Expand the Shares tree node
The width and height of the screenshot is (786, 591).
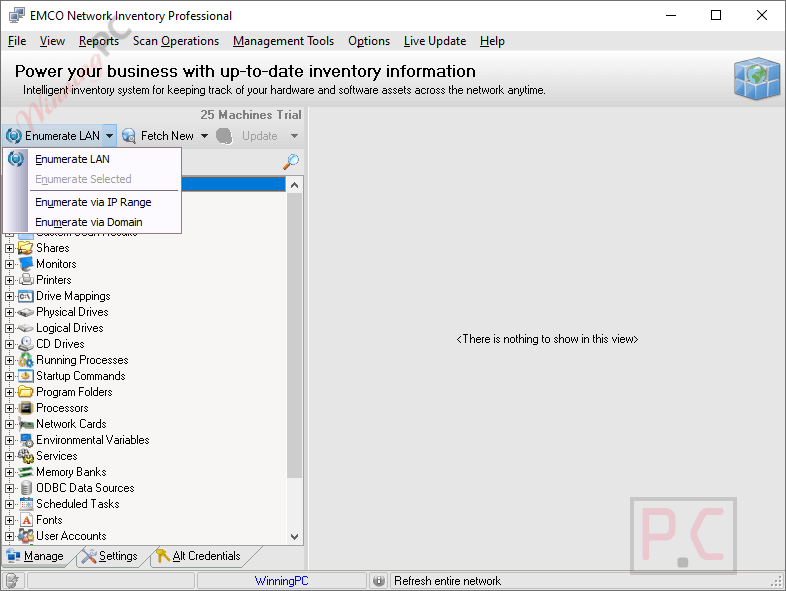(10, 248)
